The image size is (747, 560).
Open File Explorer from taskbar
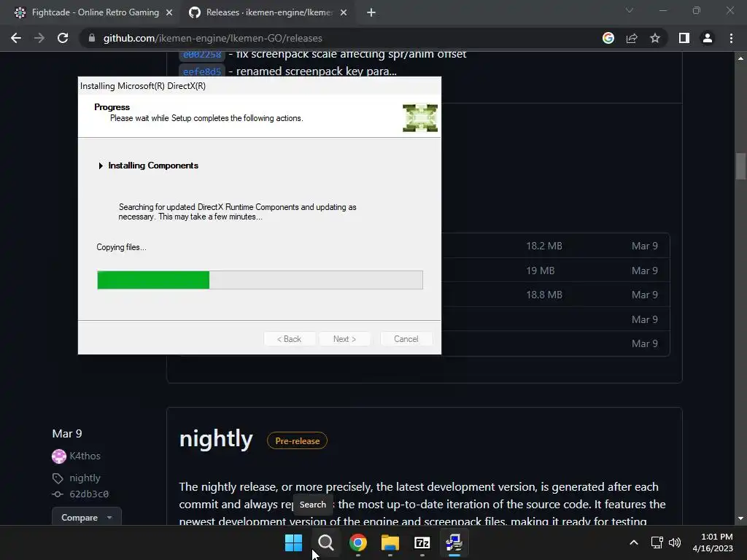[390, 542]
